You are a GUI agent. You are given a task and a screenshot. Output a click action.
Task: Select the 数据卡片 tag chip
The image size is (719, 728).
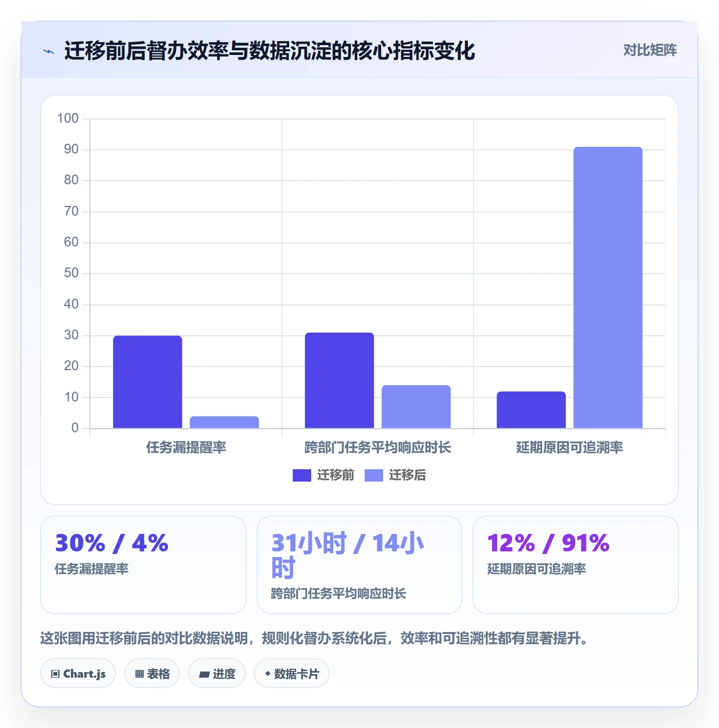pyautogui.click(x=292, y=673)
